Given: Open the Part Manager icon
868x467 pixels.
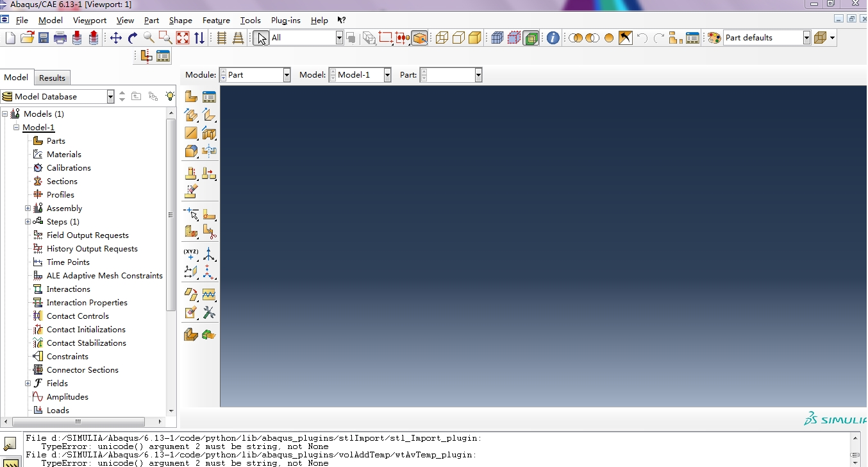Looking at the screenshot, I should tap(209, 97).
